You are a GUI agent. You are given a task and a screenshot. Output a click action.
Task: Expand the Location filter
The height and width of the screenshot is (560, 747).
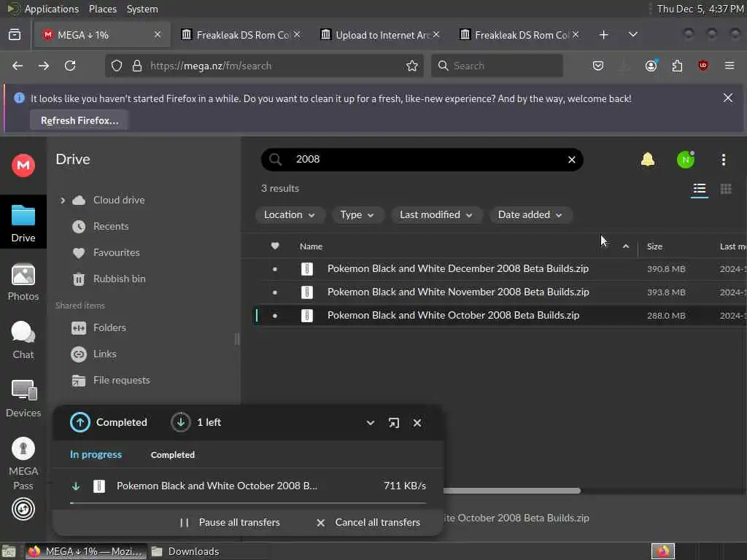(x=290, y=215)
